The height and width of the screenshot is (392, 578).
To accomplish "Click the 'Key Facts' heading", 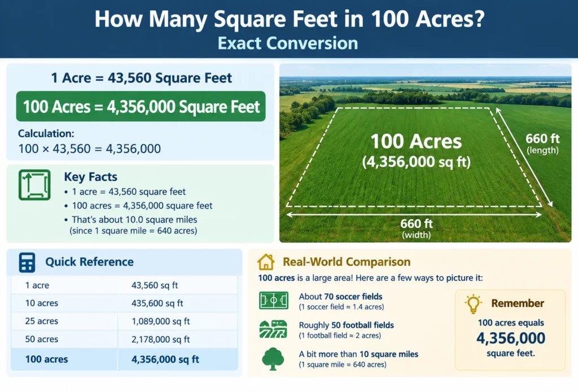I will [x=91, y=177].
